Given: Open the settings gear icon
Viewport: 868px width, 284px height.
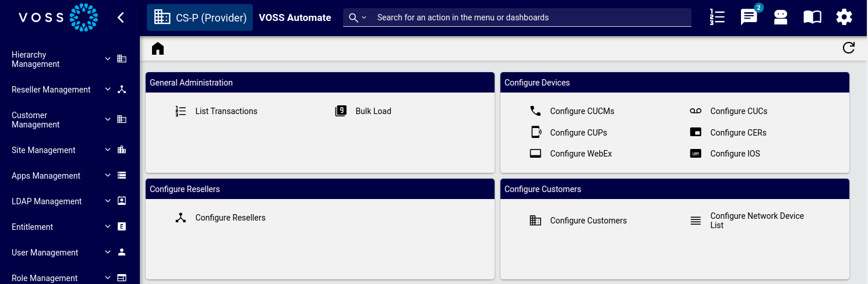Looking at the screenshot, I should point(844,17).
